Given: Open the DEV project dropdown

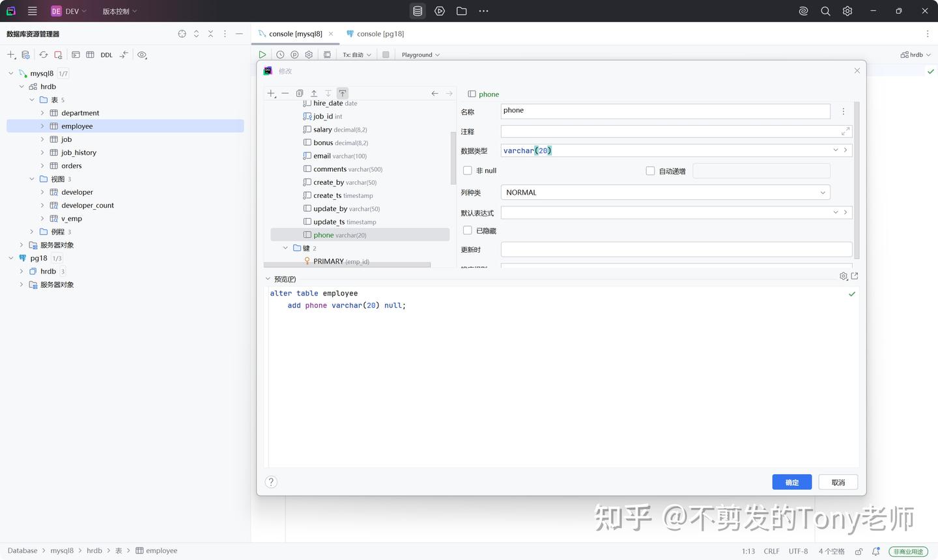Looking at the screenshot, I should (68, 11).
